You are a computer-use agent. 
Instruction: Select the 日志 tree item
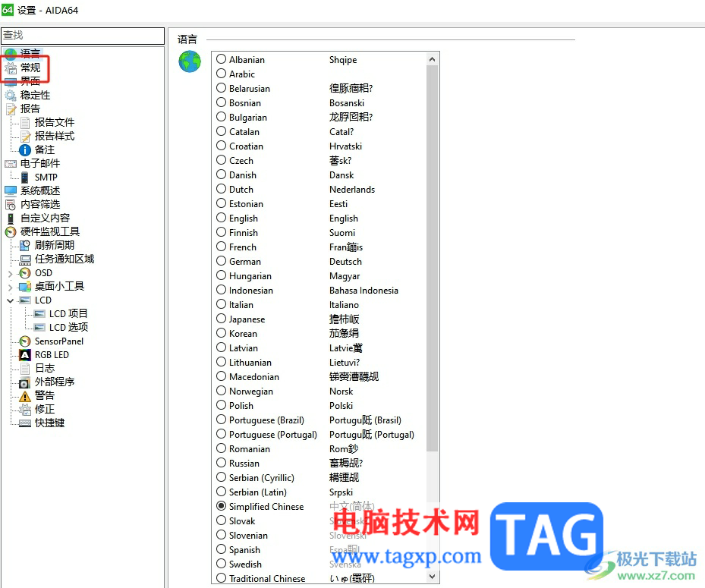(45, 368)
